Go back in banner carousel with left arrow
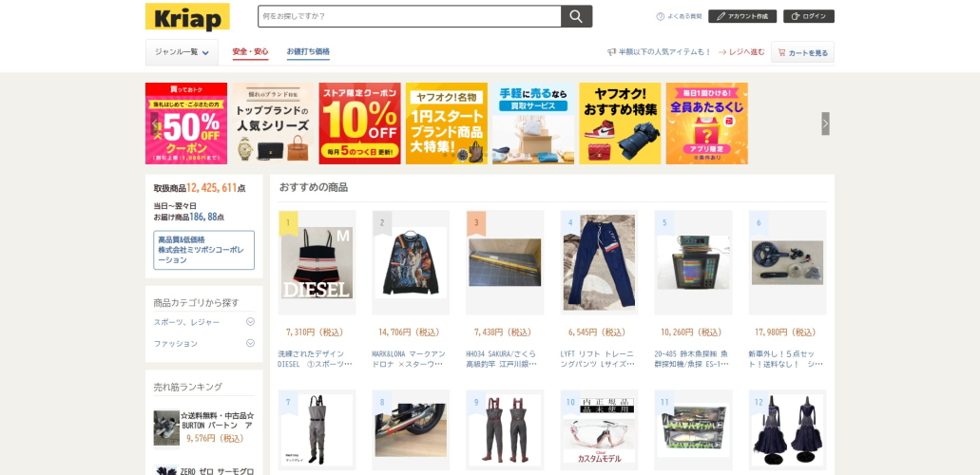Viewport: 980px width, 475px height. tap(154, 123)
